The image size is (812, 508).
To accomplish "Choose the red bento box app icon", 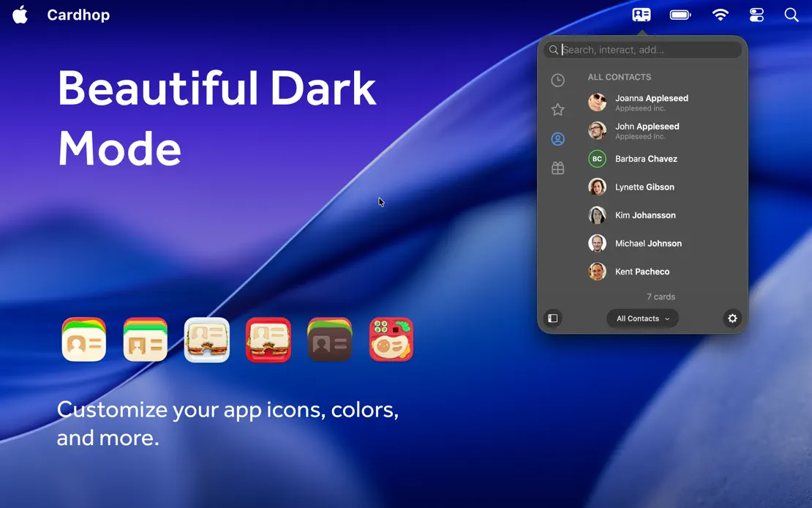I will (x=391, y=340).
